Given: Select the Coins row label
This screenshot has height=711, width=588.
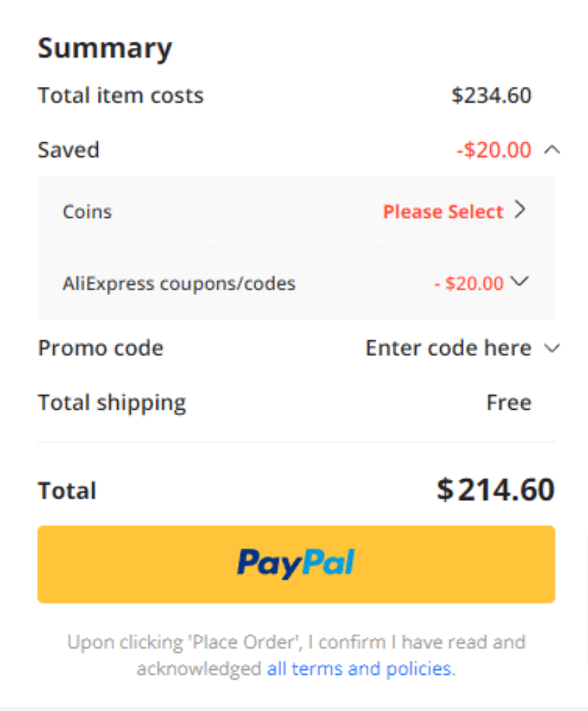Looking at the screenshot, I should [87, 212].
